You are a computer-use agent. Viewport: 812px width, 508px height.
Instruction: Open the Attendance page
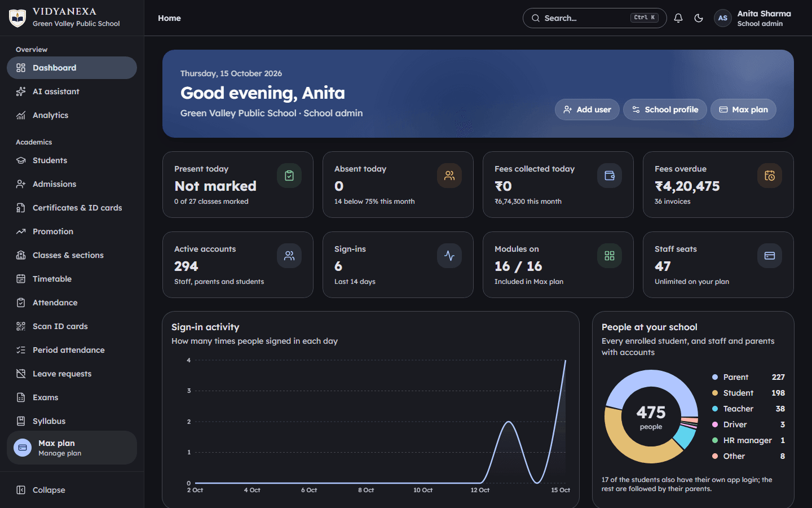(72, 303)
